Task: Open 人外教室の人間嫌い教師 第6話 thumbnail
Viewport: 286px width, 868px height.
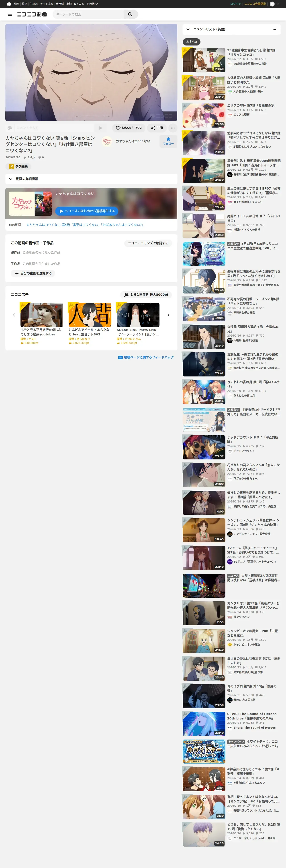Action: coord(204,88)
